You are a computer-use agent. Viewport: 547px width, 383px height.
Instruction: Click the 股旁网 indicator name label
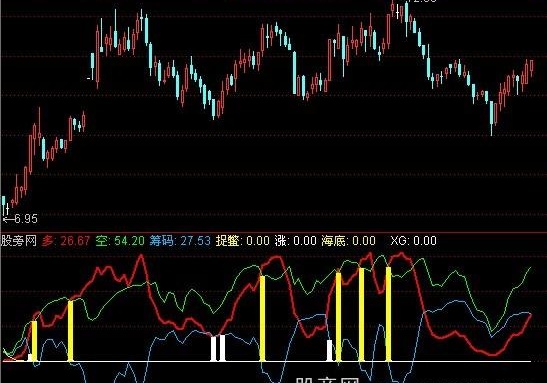[18, 241]
